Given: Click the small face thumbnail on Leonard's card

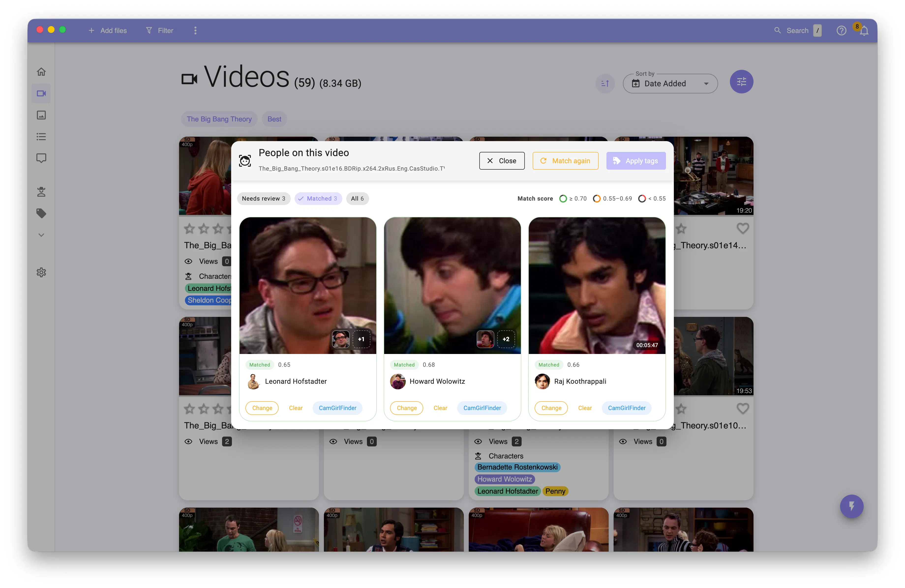Looking at the screenshot, I should pyautogui.click(x=341, y=339).
